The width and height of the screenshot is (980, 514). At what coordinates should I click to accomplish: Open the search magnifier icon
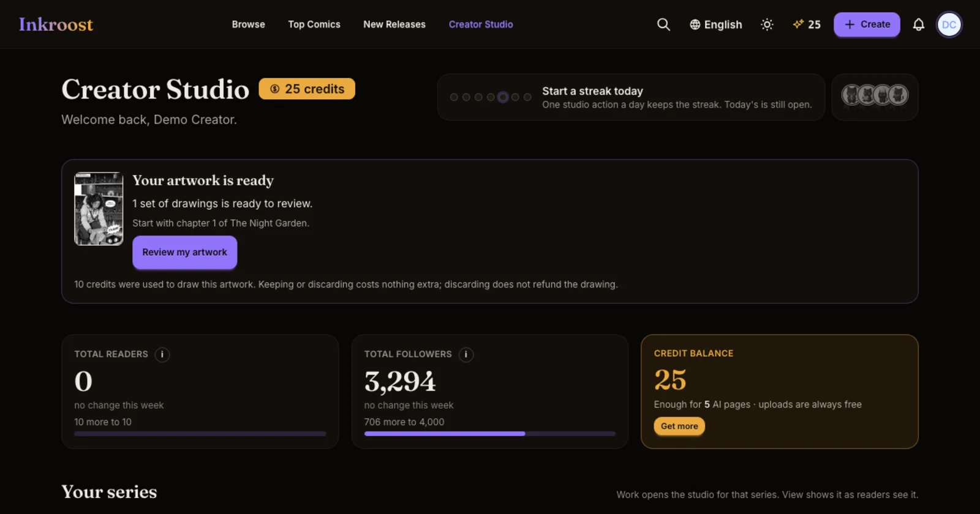(663, 24)
